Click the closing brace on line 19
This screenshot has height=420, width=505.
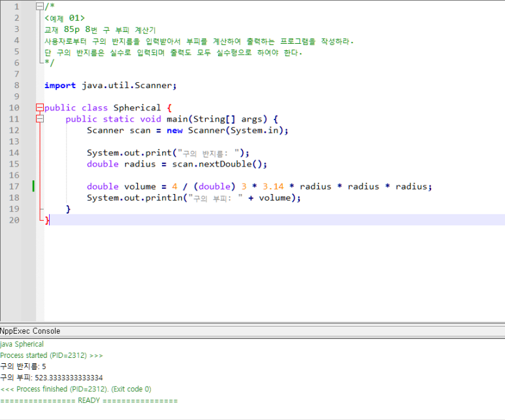point(68,209)
